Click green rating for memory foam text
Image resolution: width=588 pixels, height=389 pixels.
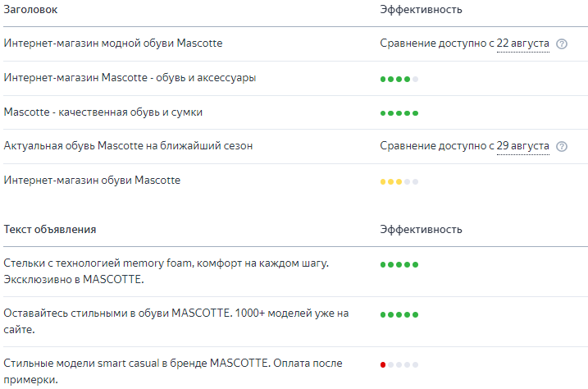click(399, 265)
